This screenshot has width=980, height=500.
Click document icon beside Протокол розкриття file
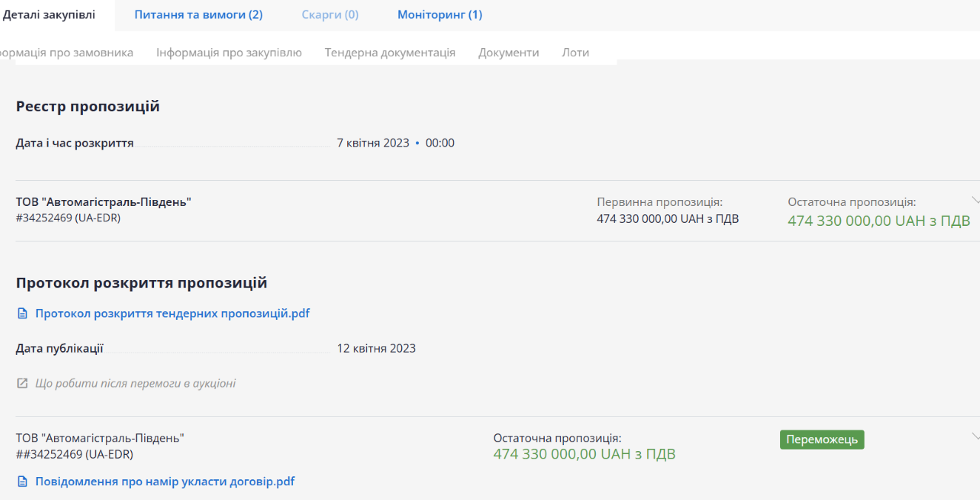coord(22,314)
